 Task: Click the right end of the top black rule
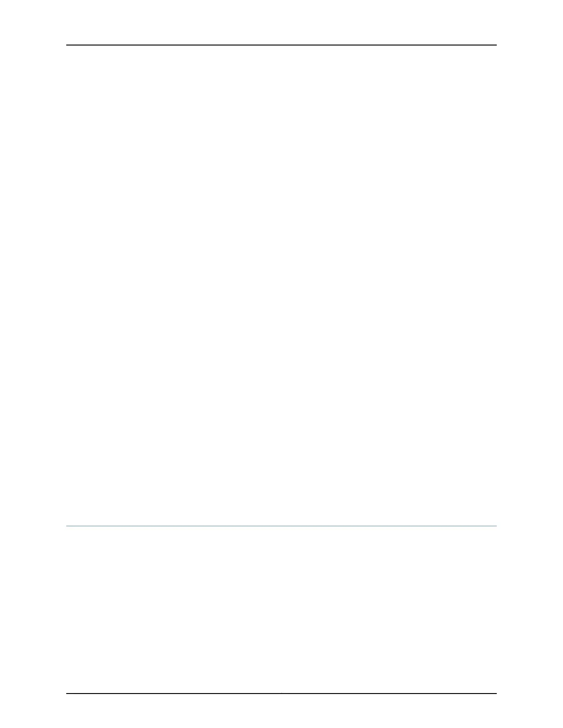pos(496,45)
